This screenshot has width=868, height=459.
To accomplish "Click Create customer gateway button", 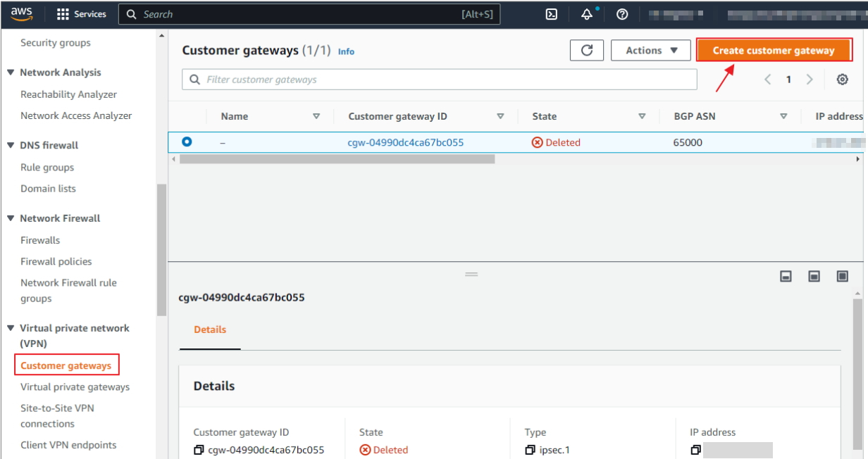I will click(774, 51).
